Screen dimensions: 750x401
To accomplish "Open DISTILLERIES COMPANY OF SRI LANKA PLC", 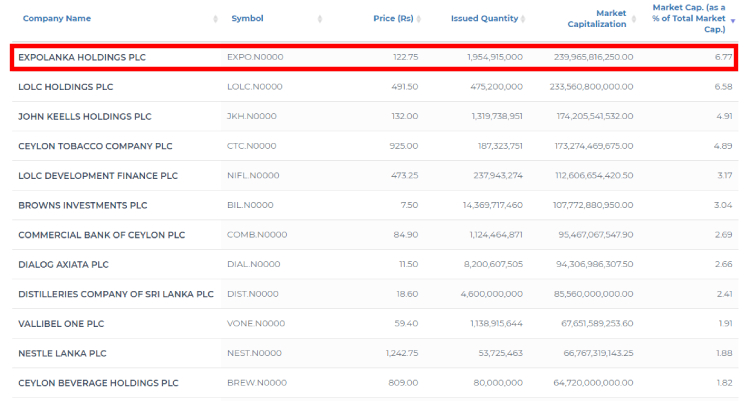I will [116, 294].
